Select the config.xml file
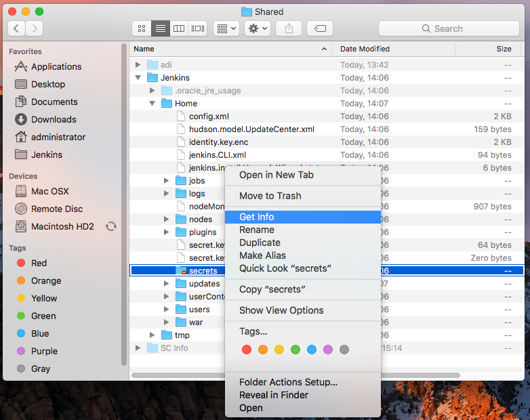 [x=326, y=117]
